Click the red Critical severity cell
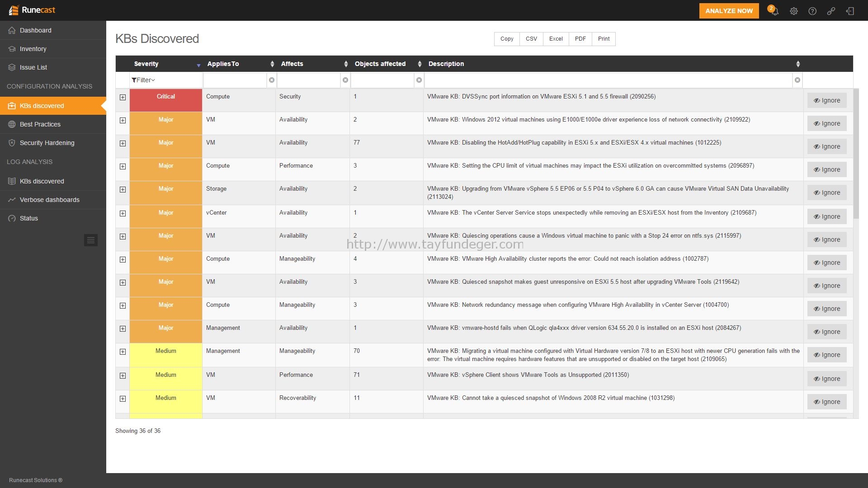The height and width of the screenshot is (488, 868). point(166,100)
